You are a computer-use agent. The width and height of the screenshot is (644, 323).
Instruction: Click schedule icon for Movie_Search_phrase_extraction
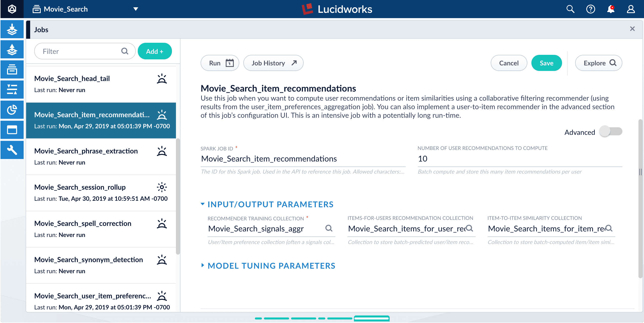[x=162, y=151]
